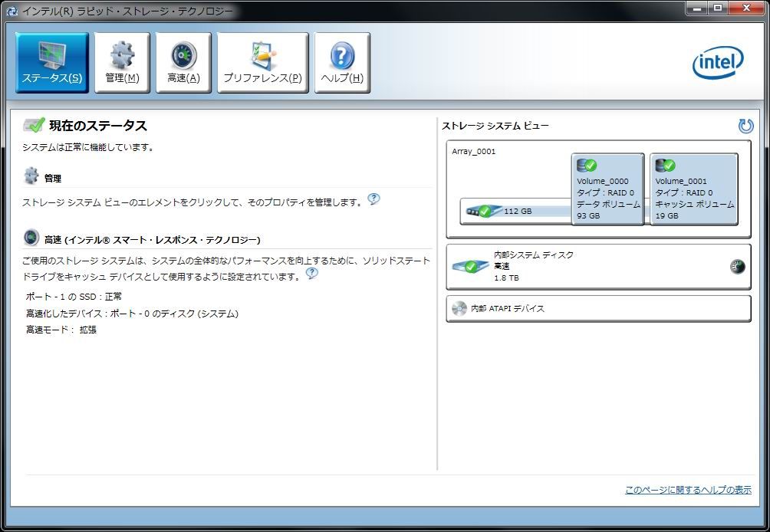Click the 高速 section gauge icon
Viewport: 770px width, 532px height.
pyautogui.click(x=31, y=238)
